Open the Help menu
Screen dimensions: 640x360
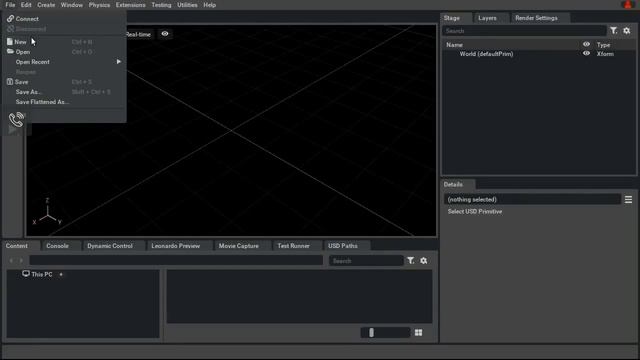209,5
